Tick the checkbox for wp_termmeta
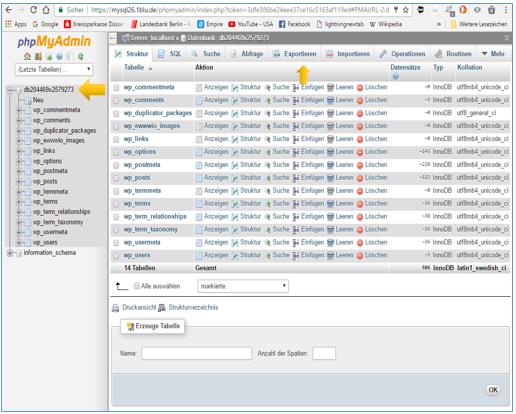The height and width of the screenshot is (414, 516). (x=116, y=191)
